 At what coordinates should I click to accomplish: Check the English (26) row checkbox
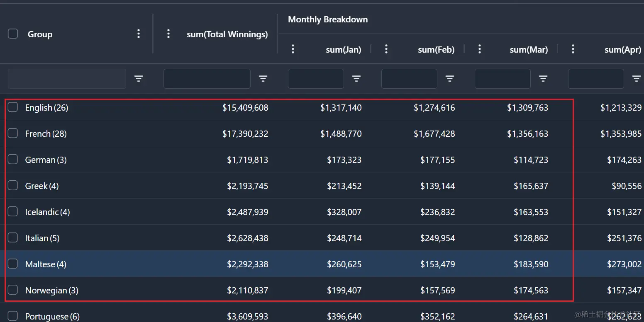[13, 107]
